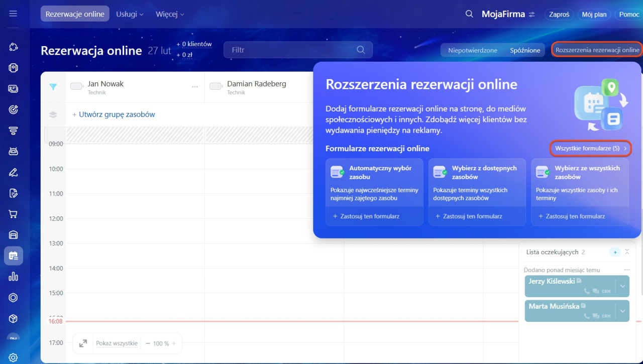The width and height of the screenshot is (643, 364).
Task: Open settings gear at the sidebar bottom
Action: tap(13, 357)
